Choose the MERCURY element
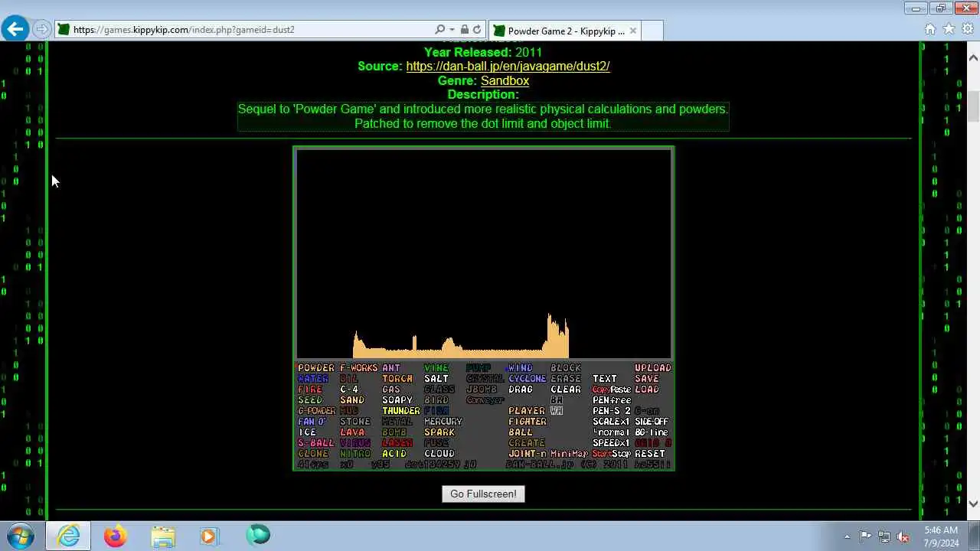The width and height of the screenshot is (980, 551). tap(443, 422)
